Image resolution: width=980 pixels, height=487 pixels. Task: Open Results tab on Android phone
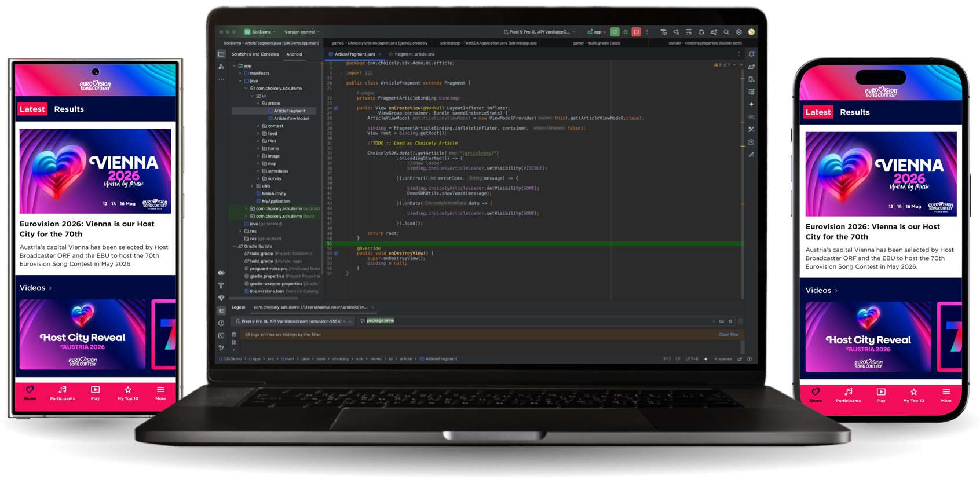coord(69,109)
